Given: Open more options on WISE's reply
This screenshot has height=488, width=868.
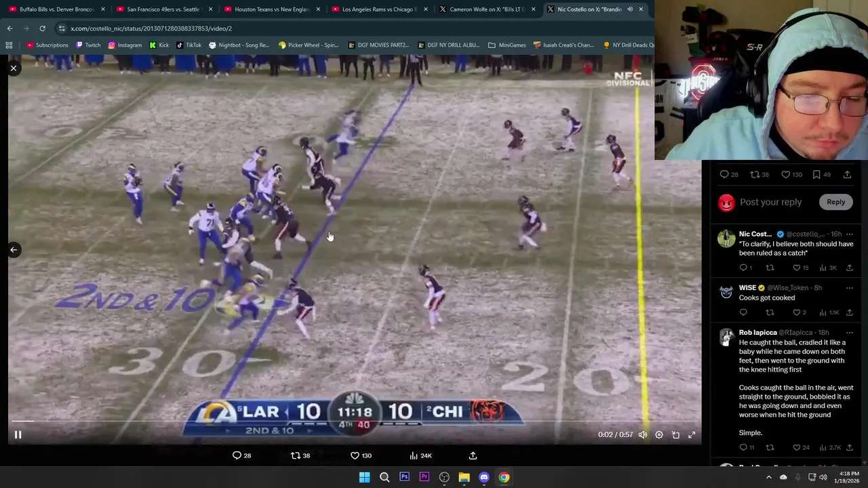Looking at the screenshot, I should pyautogui.click(x=849, y=288).
